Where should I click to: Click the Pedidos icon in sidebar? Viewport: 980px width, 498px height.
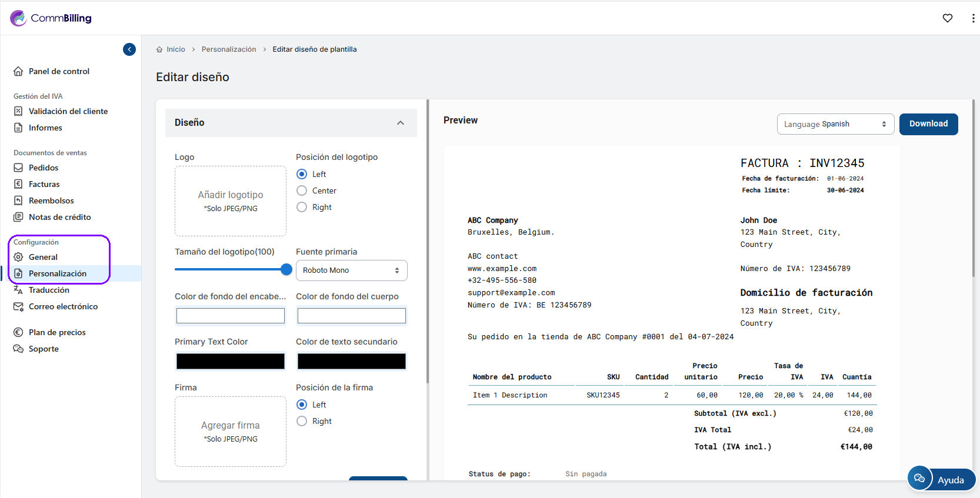(18, 168)
